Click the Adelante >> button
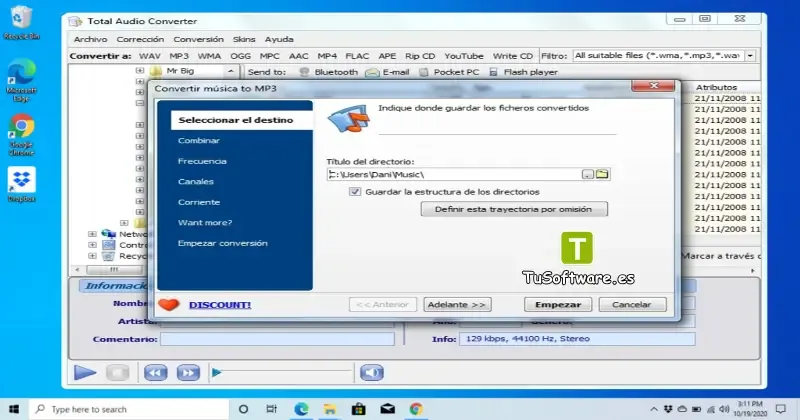This screenshot has height=420, width=800. click(x=457, y=305)
